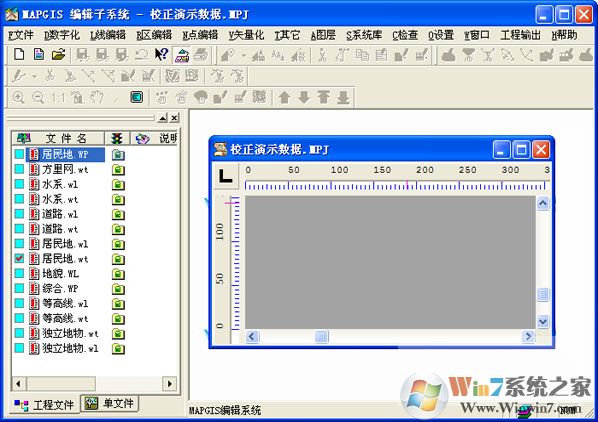This screenshot has height=422, width=598.
Task: Uncheck the checked 居民地.wt checkbox
Action: point(19,258)
